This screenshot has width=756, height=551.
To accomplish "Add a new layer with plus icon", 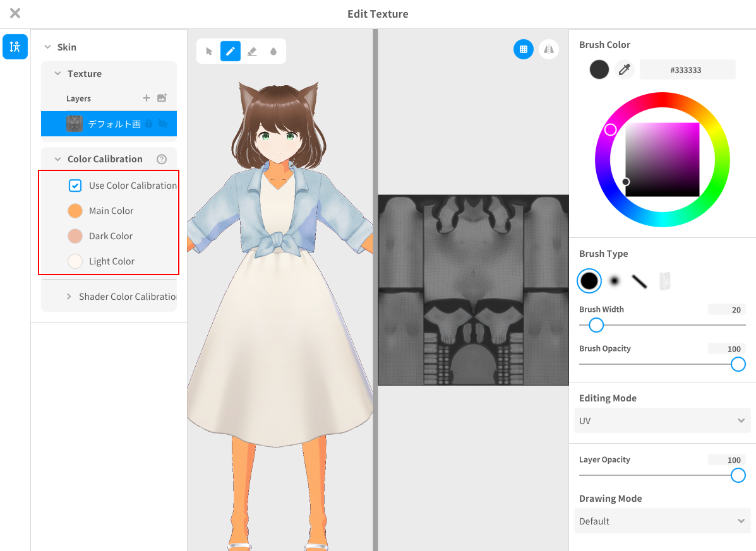I will coord(147,98).
